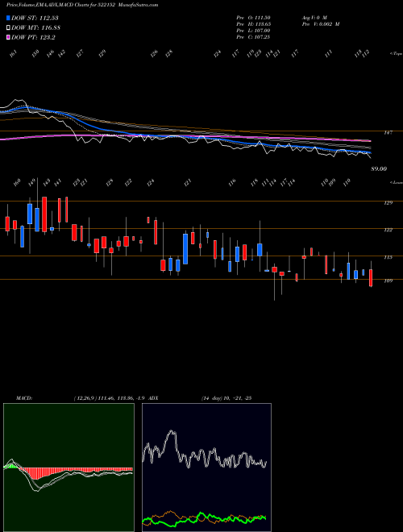Select the 'DOW PT: 123.2' legend text
The image size is (403, 532).
33,37
